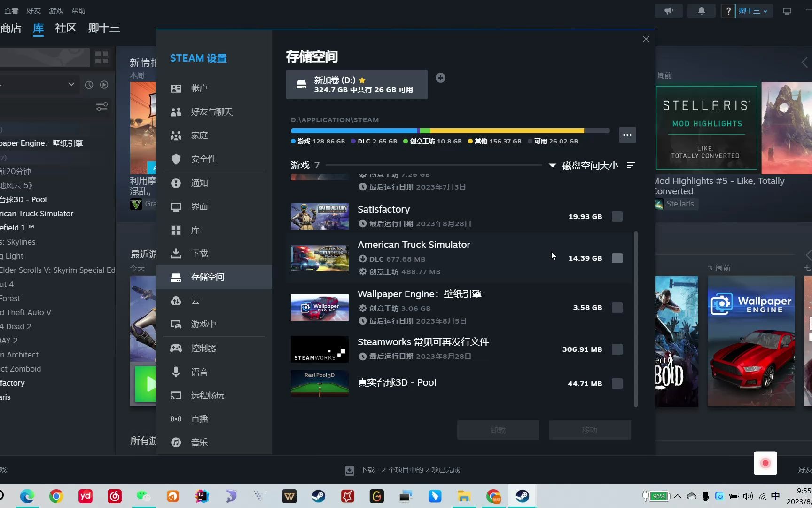812x508 pixels.
Task: Open the Stellaris Mod Highlights news card
Action: click(707, 128)
